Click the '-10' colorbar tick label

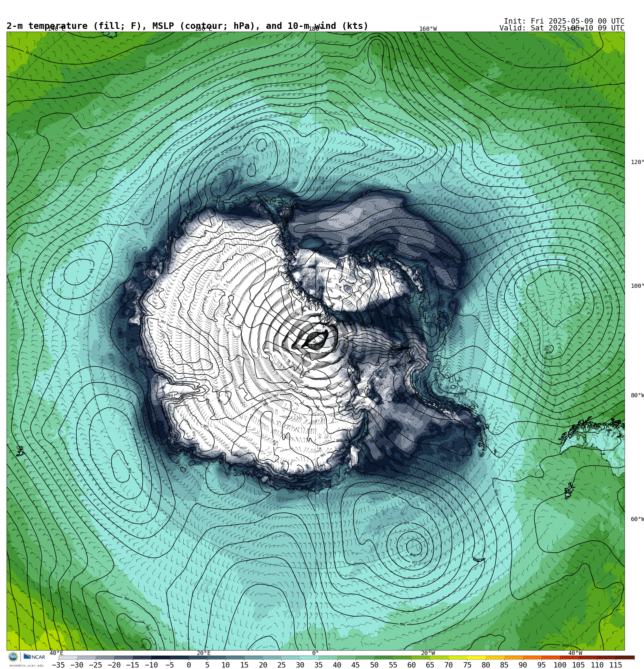[x=151, y=665]
